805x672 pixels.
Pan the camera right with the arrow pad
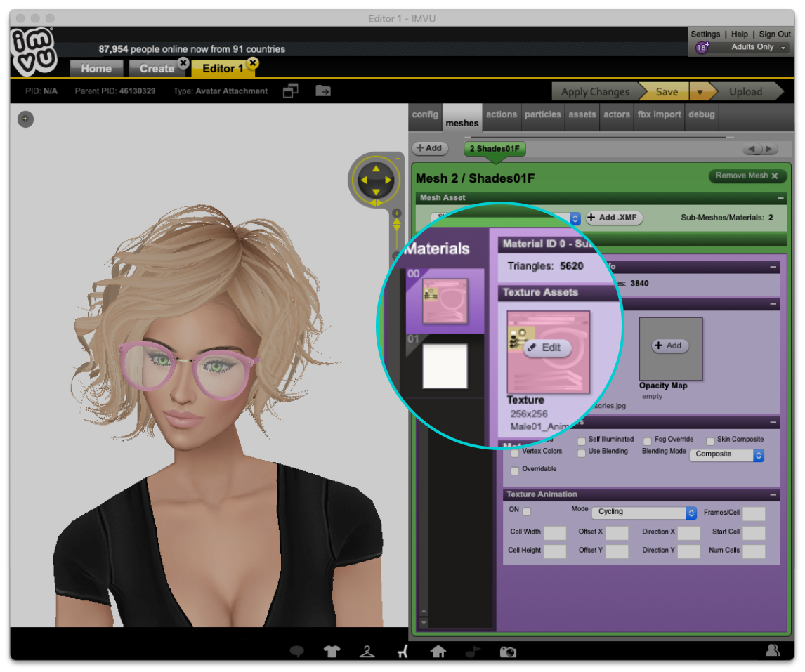click(388, 180)
